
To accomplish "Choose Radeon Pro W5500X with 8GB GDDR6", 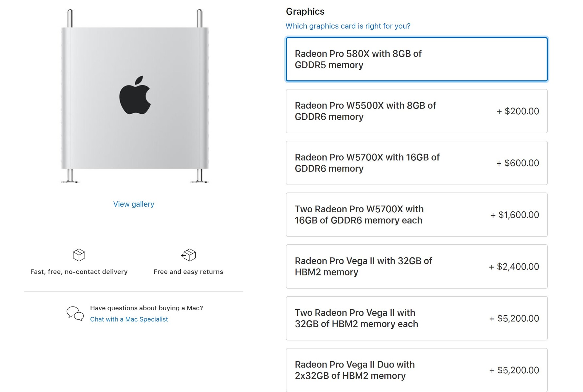I will [416, 111].
